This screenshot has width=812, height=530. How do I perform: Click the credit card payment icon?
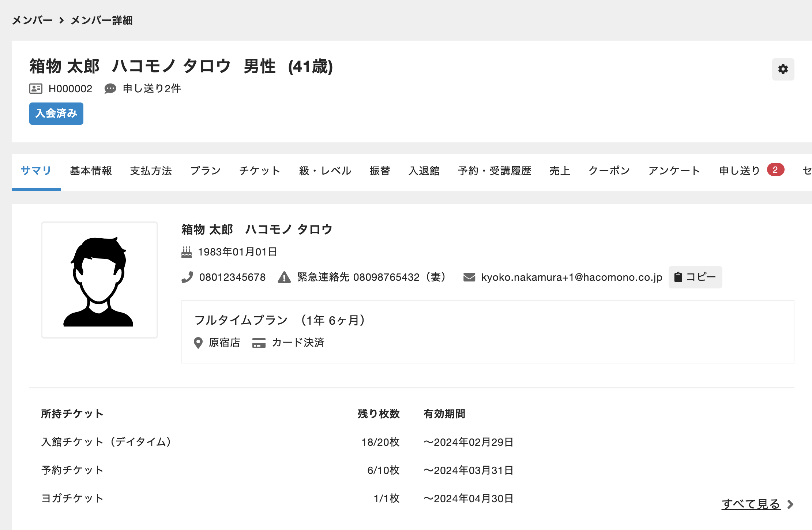pos(259,343)
